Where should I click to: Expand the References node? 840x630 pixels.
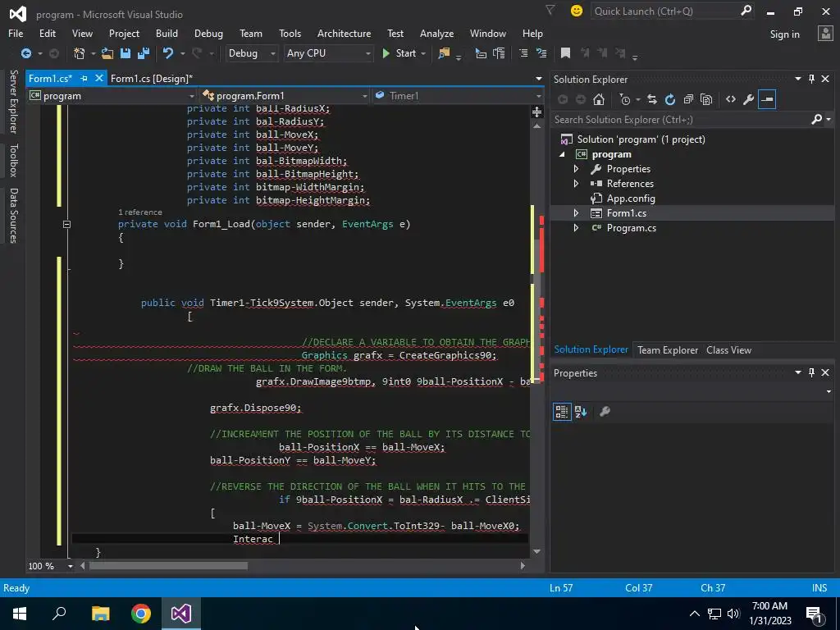click(x=576, y=183)
